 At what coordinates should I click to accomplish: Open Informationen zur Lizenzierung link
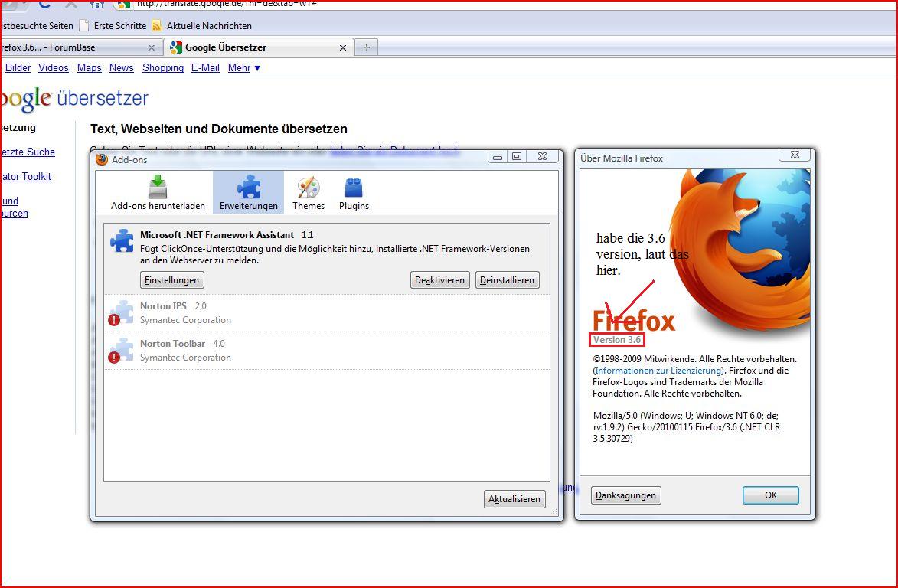click(x=658, y=371)
